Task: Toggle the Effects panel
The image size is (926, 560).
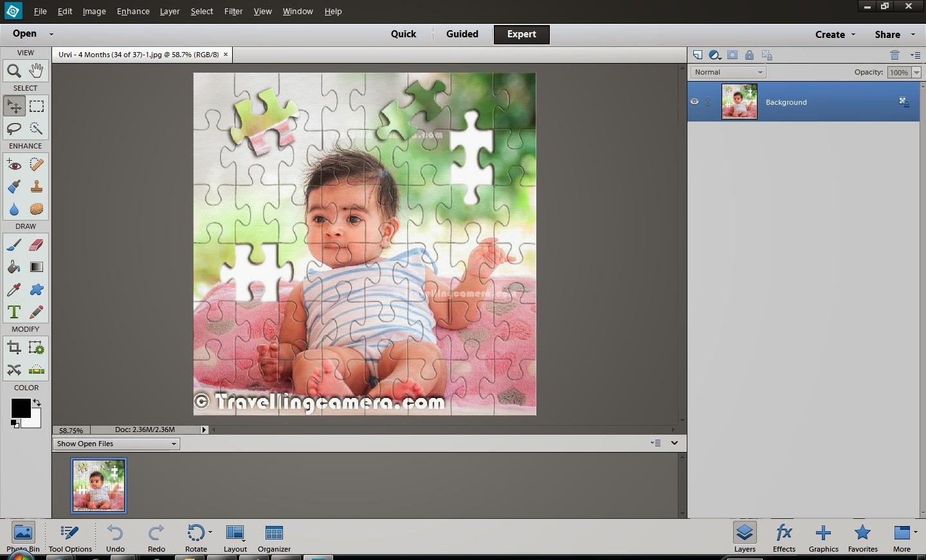Action: tap(784, 537)
